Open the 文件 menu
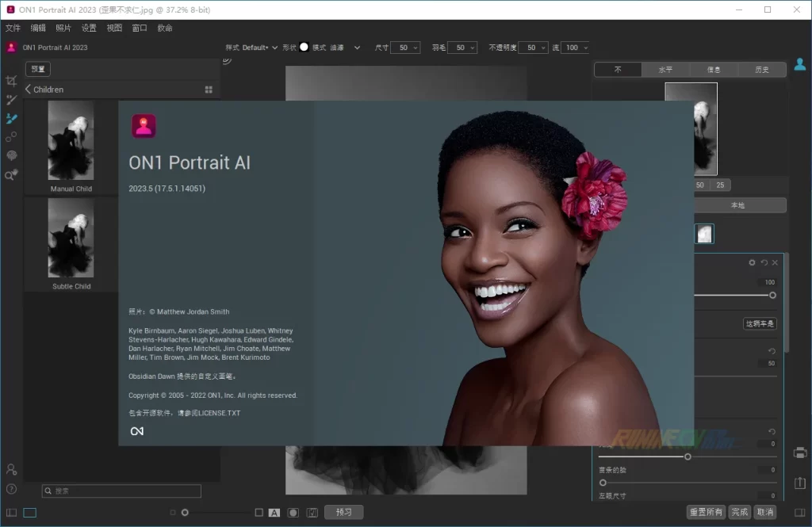812x527 pixels. pos(13,28)
